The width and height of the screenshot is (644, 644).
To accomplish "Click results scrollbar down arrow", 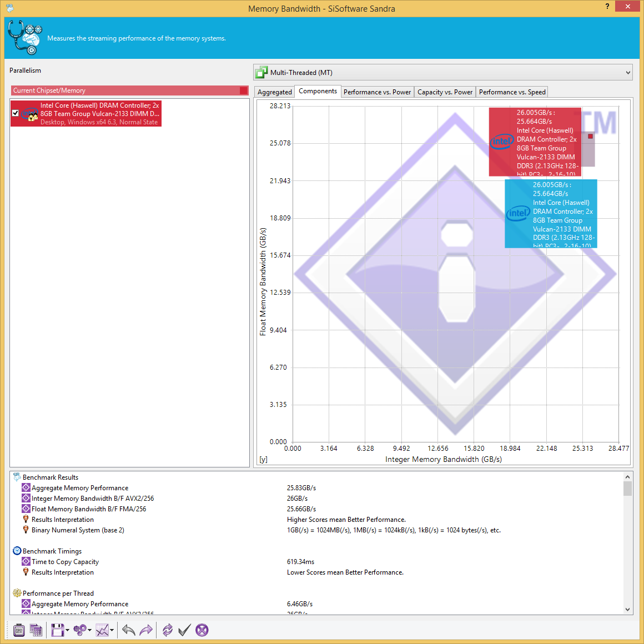I will pos(627,610).
